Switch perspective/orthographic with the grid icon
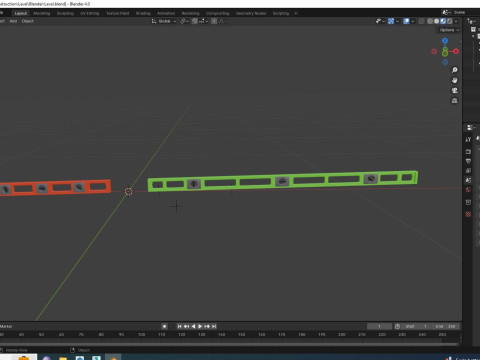 click(x=454, y=100)
